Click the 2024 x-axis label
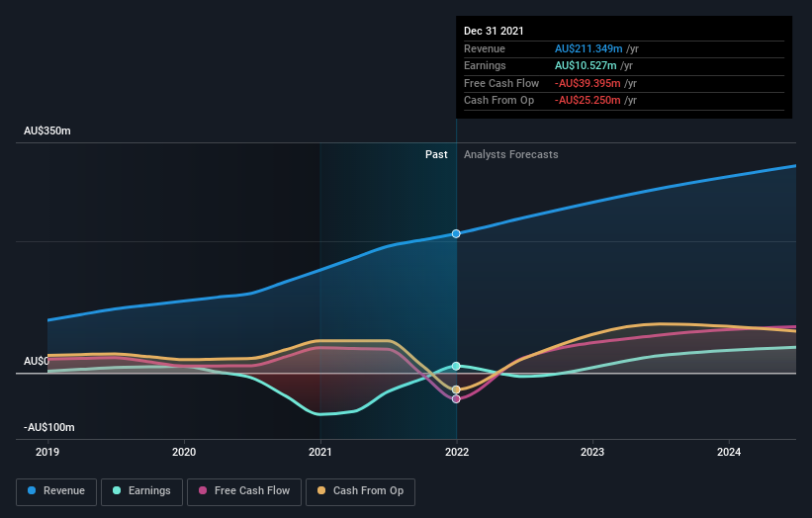 pos(729,452)
